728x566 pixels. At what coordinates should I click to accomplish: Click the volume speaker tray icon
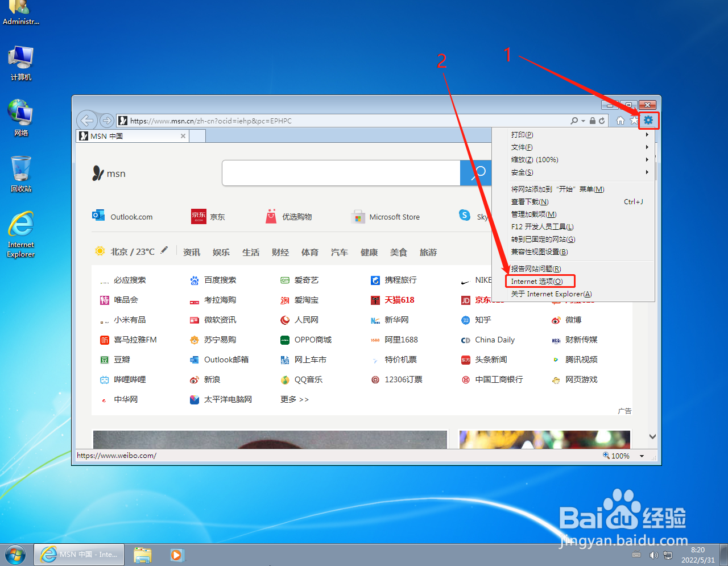pos(653,555)
